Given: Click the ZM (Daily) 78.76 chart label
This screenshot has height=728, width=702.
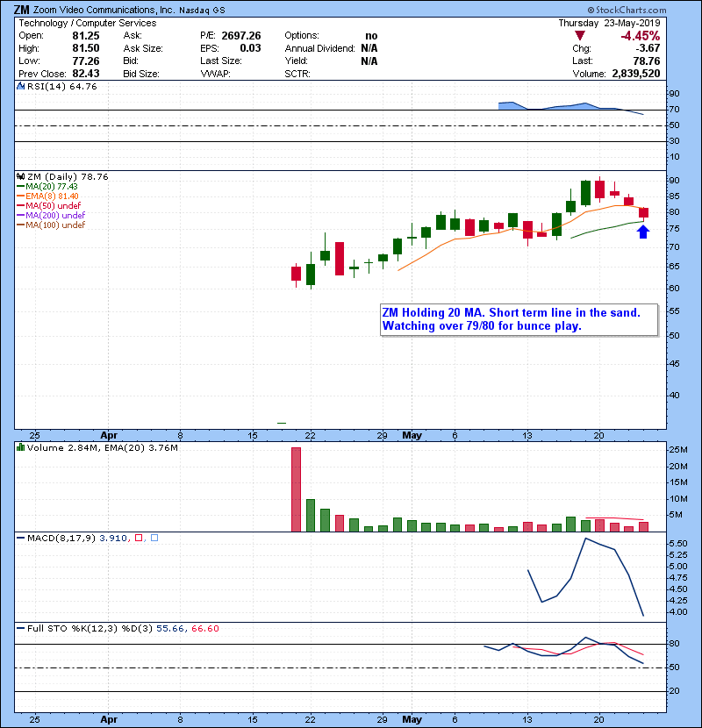Looking at the screenshot, I should pos(68,176).
